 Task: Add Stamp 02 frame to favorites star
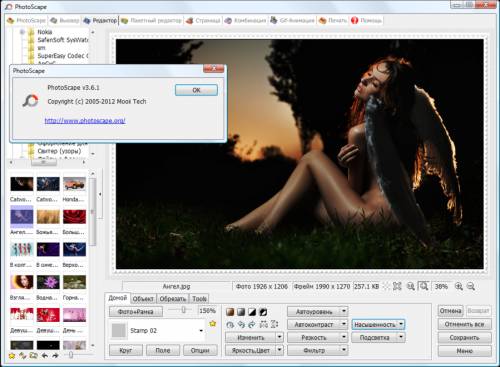[213, 323]
